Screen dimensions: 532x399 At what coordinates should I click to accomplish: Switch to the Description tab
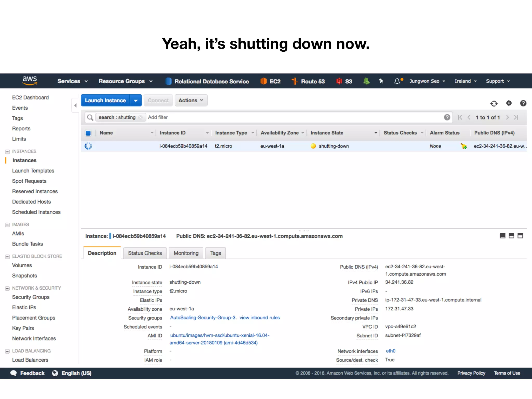click(102, 253)
